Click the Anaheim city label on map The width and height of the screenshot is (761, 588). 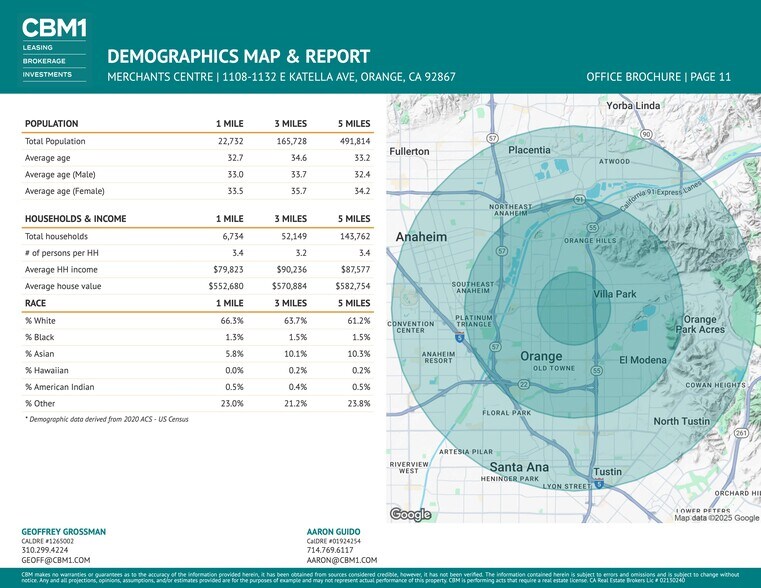click(x=422, y=237)
